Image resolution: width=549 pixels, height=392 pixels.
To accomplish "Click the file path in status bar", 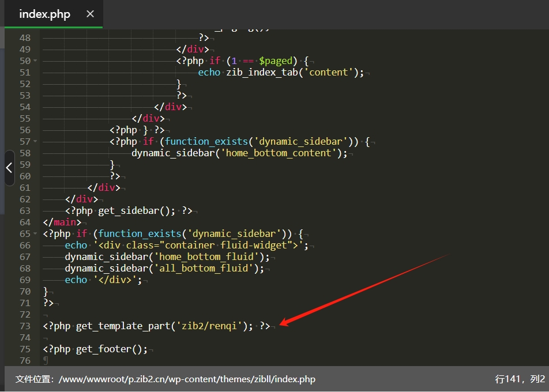I will click(x=187, y=379).
